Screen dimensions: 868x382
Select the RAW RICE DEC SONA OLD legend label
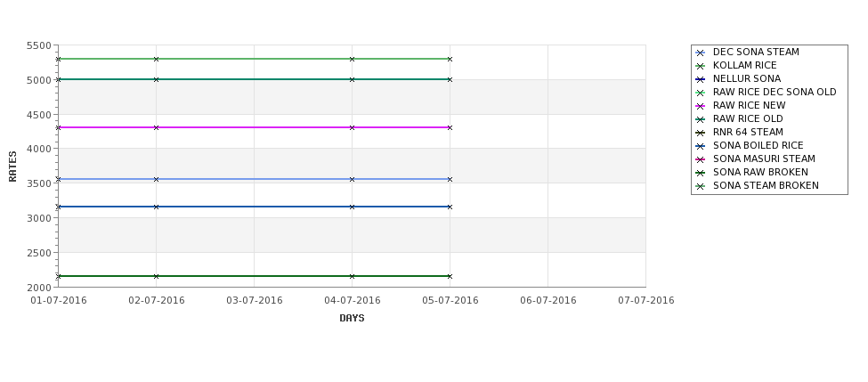coord(775,92)
